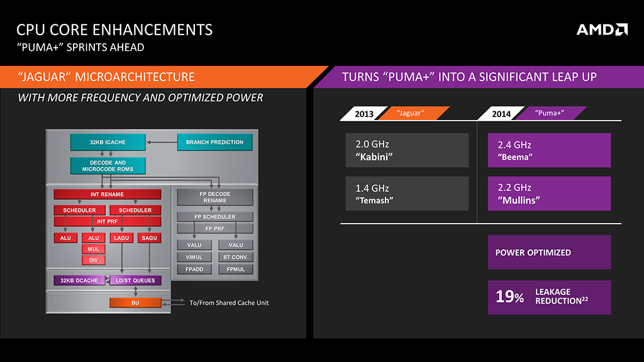The width and height of the screenshot is (644, 362).
Task: Click the 32KB DCACHE block
Action: [x=79, y=280]
